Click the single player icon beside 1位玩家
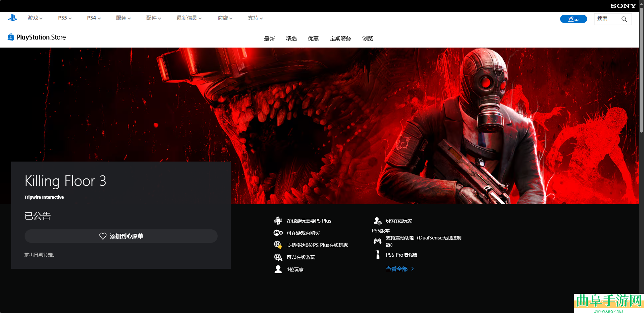Screen dimensions: 644x313 [278, 269]
